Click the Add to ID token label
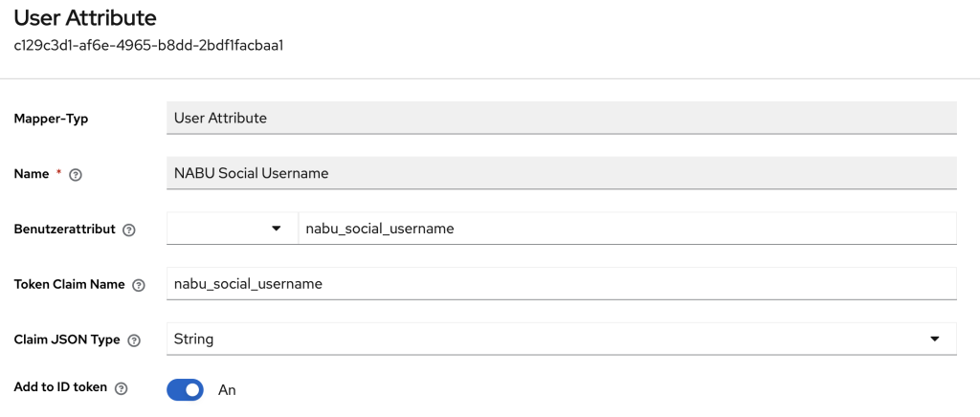Screen dimensions: 980x417 tap(59, 387)
